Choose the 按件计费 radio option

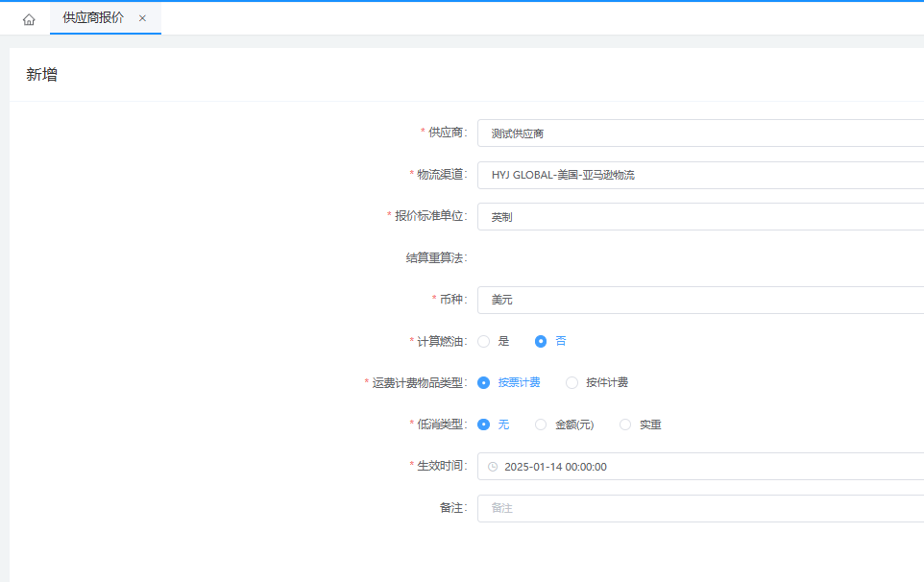pyautogui.click(x=572, y=382)
